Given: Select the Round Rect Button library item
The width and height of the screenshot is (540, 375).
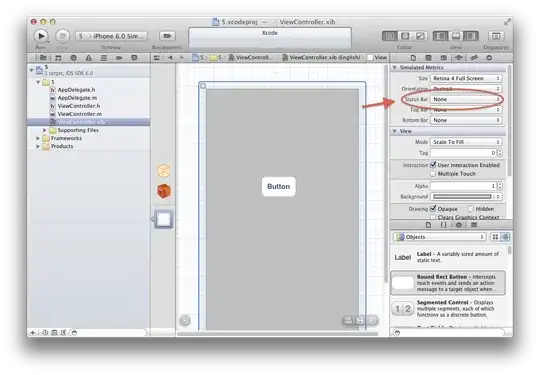Looking at the screenshot, I should click(448, 283).
